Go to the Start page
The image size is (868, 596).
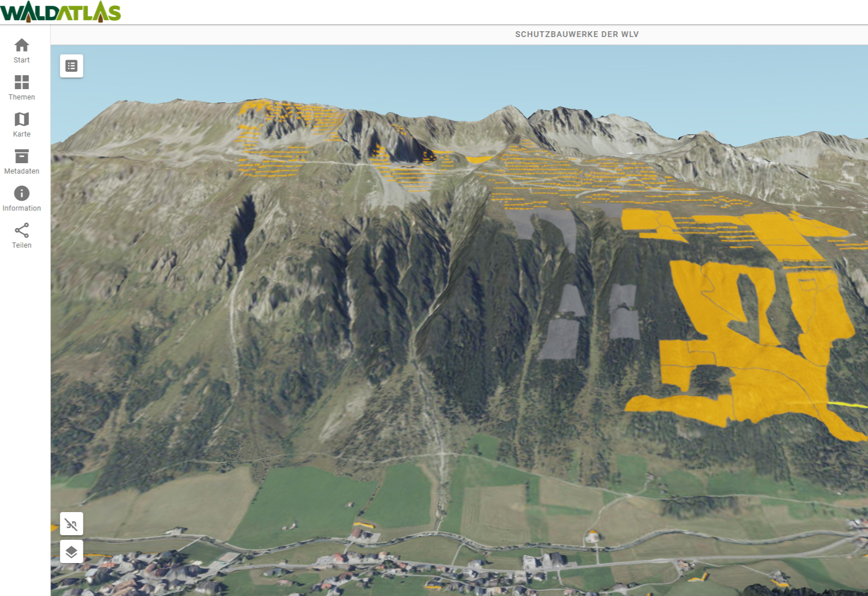pyautogui.click(x=21, y=51)
